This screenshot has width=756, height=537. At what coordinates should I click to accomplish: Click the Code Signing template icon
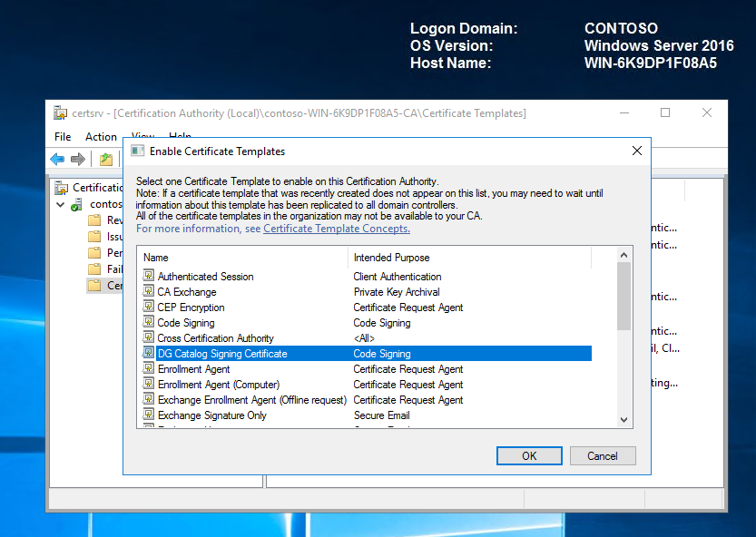[x=149, y=322]
